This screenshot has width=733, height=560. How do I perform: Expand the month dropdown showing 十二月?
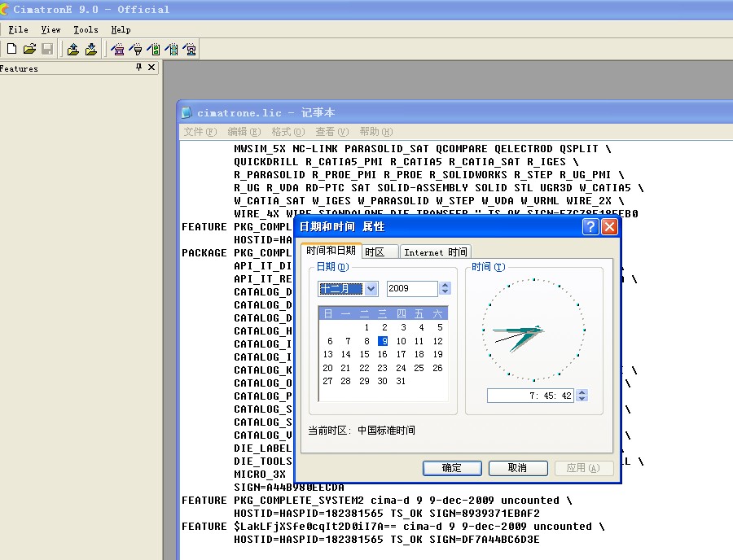[x=371, y=289]
